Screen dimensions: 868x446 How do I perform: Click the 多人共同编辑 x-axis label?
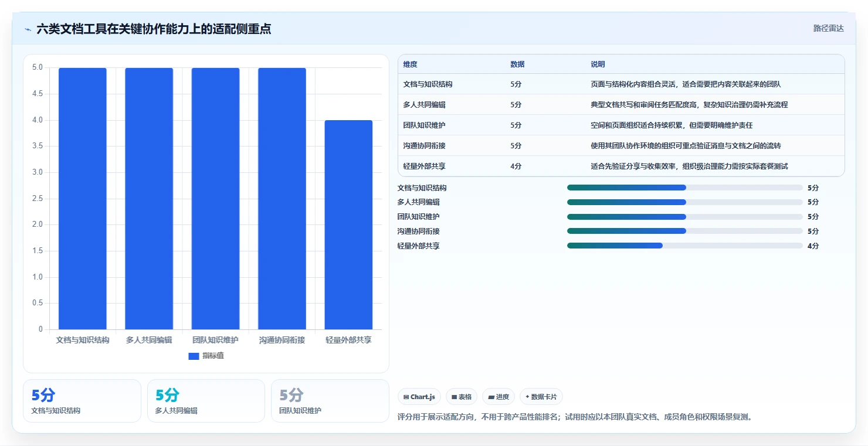(x=149, y=340)
